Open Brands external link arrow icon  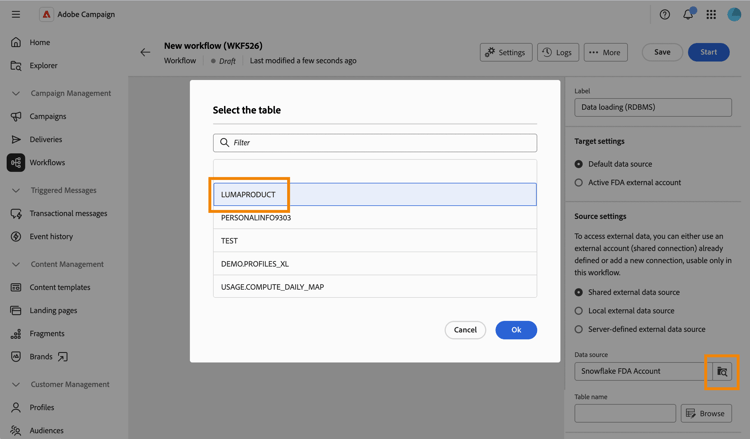63,357
